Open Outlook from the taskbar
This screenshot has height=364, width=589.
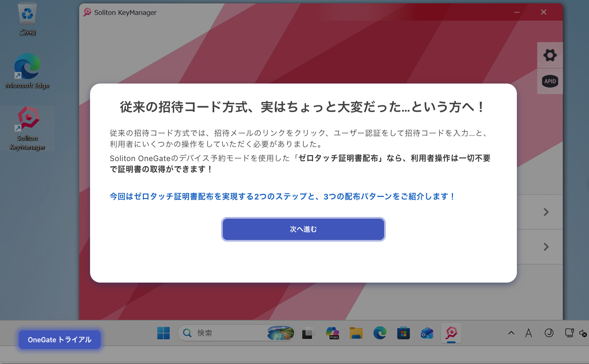[427, 333]
